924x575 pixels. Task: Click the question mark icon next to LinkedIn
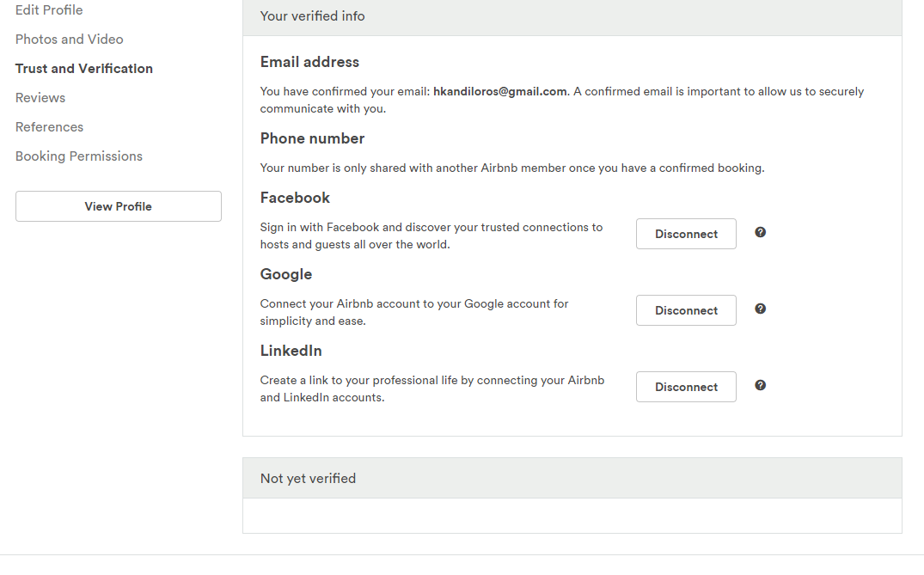760,385
